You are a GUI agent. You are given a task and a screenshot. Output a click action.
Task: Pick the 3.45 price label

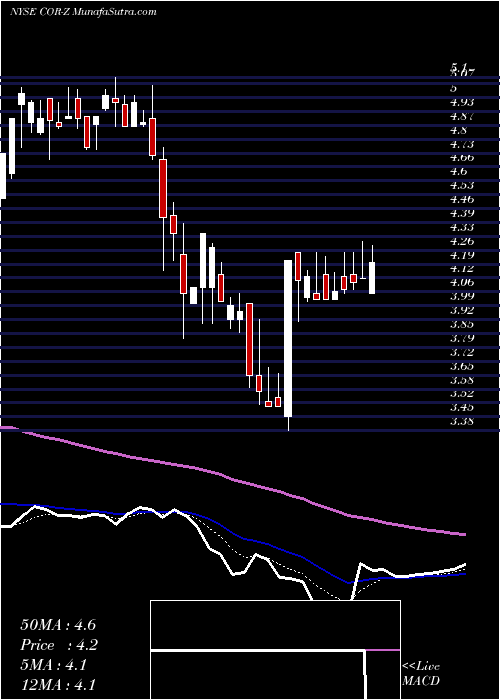pyautogui.click(x=462, y=407)
